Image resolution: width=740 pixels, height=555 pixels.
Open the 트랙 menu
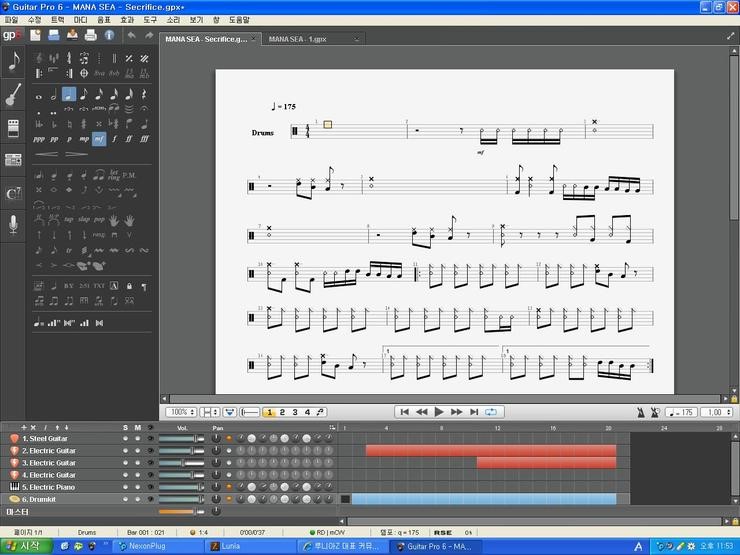pos(58,20)
